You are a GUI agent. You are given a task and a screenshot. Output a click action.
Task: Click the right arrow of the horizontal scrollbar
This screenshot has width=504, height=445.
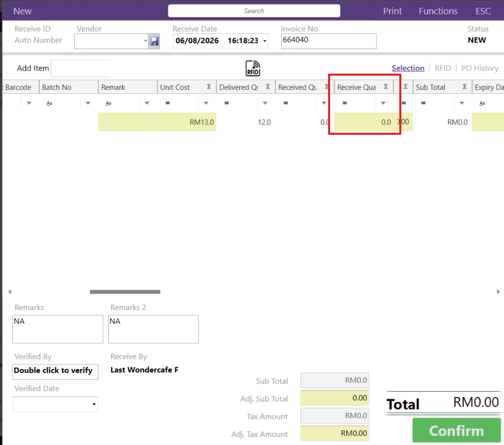point(498,292)
